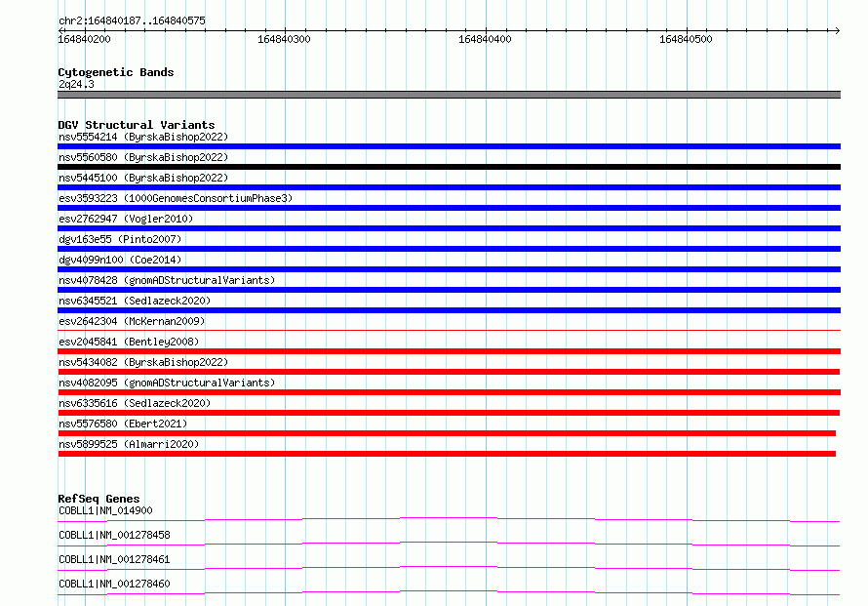Select the esv2762947 (Vogler2010) label
This screenshot has width=868, height=606.
click(126, 219)
